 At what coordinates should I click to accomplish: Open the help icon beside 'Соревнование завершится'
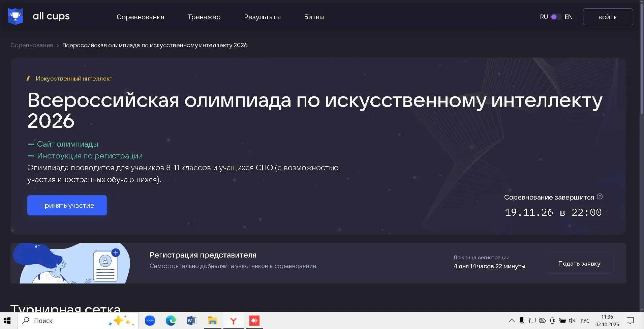[x=600, y=197]
